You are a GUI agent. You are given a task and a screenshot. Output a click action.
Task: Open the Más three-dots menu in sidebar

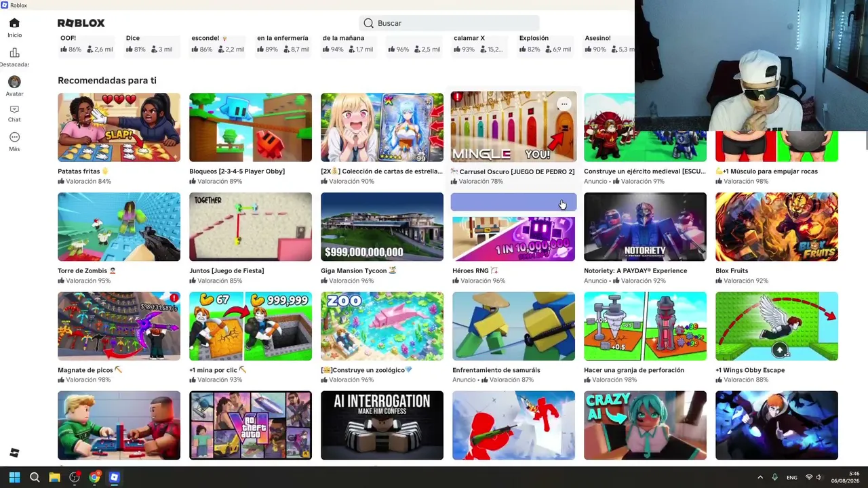(14, 138)
